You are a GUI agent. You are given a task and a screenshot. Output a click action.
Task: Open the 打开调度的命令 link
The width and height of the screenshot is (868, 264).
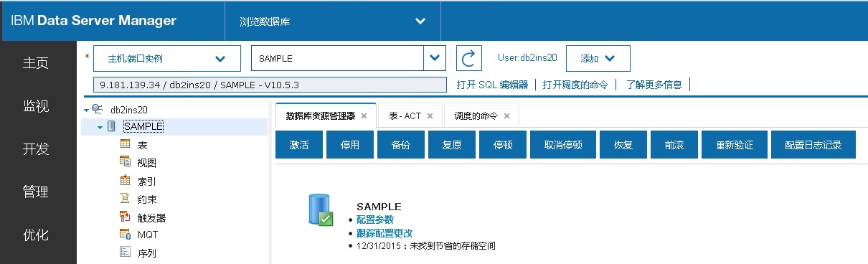point(576,85)
